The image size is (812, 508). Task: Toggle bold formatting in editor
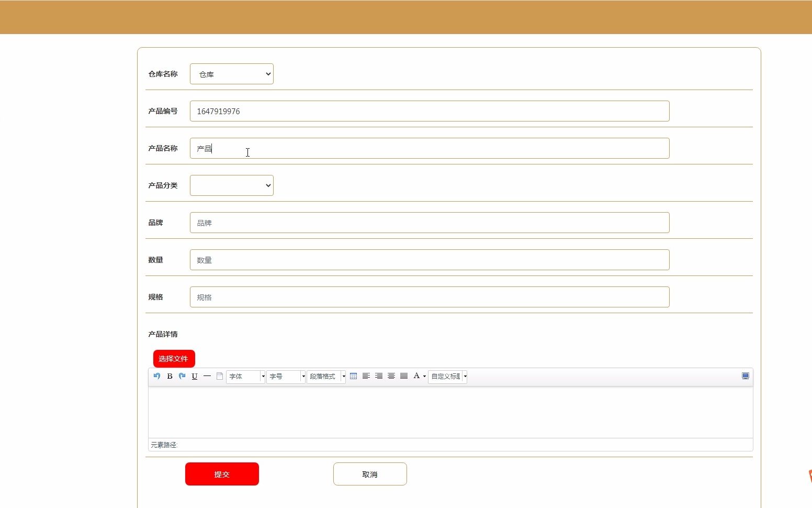tap(170, 376)
